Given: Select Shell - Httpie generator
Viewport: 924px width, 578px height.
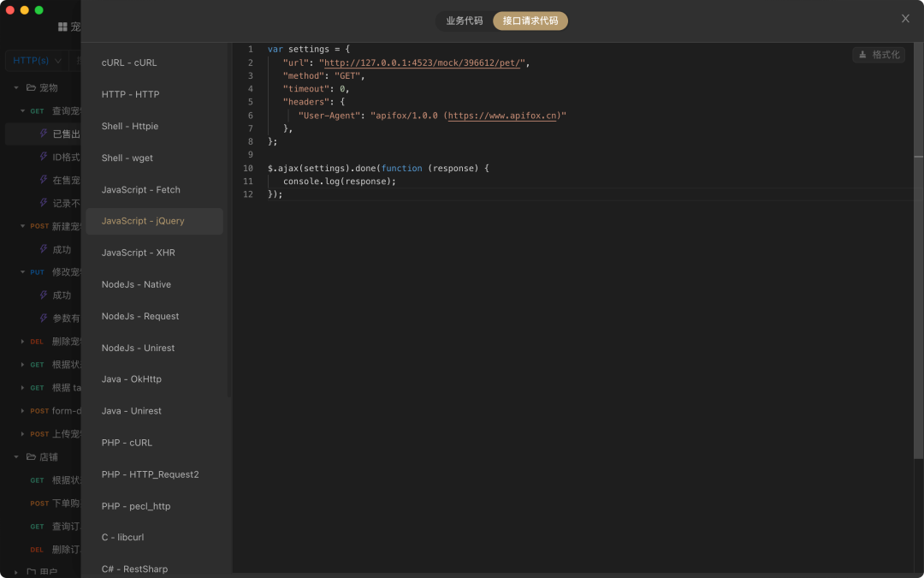Looking at the screenshot, I should 154,126.
